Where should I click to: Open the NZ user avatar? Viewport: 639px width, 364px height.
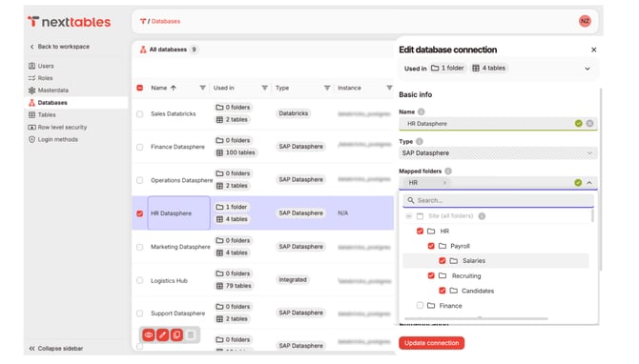click(x=585, y=21)
